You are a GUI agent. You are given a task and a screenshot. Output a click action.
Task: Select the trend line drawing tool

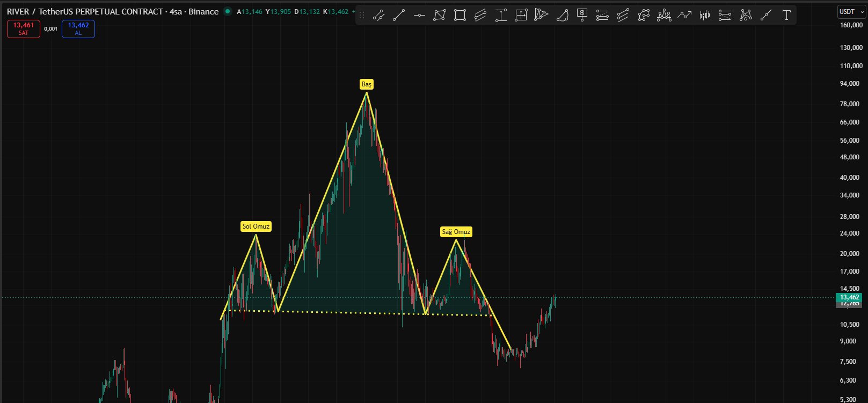coord(399,16)
